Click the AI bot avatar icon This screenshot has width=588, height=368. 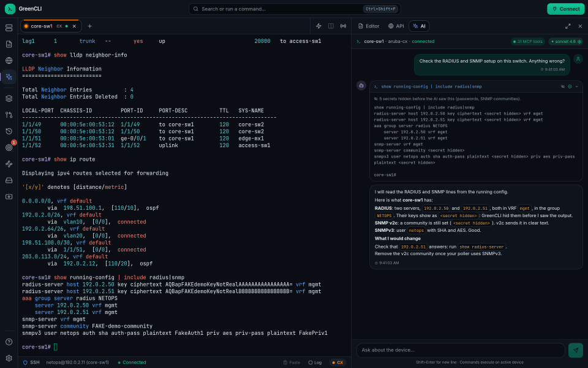(x=361, y=86)
